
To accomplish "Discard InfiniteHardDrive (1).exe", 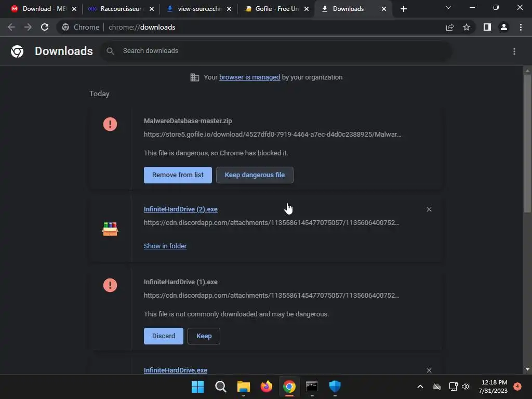I will (164, 336).
